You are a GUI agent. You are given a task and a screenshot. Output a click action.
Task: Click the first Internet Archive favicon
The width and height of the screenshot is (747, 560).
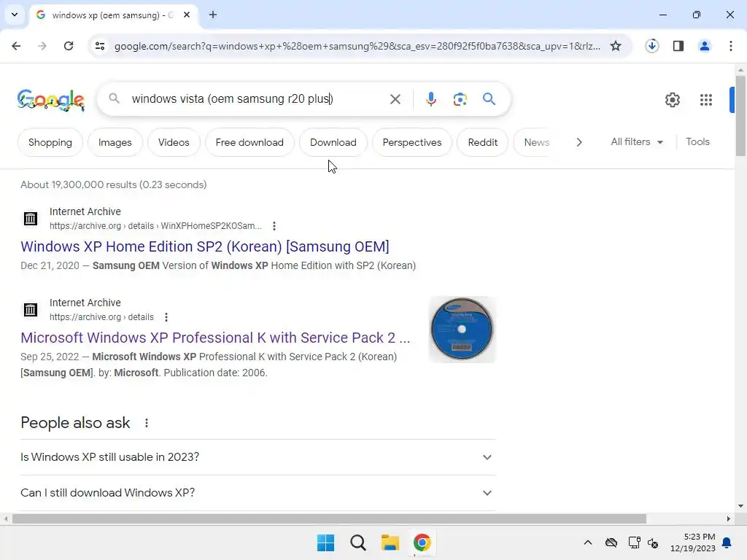click(31, 219)
